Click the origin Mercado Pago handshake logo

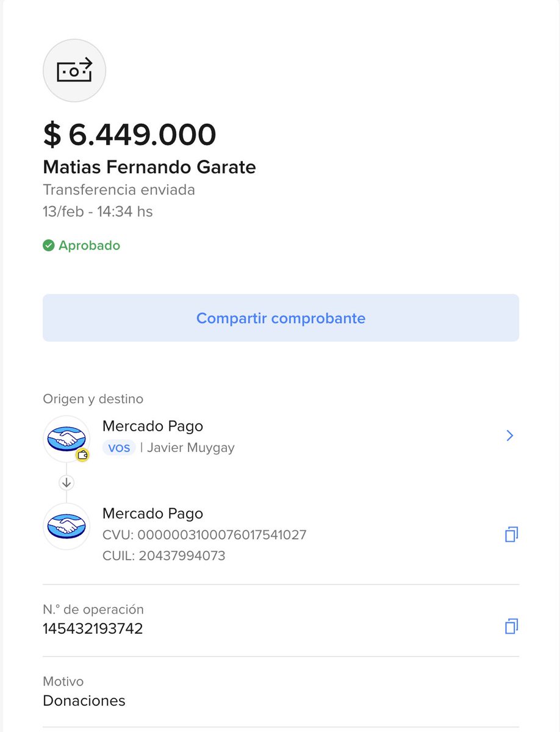click(66, 439)
